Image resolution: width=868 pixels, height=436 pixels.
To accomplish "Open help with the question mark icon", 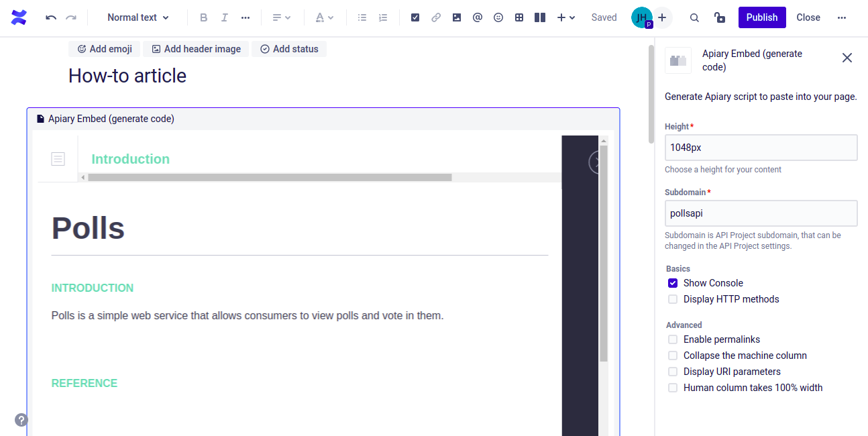I will pyautogui.click(x=21, y=420).
